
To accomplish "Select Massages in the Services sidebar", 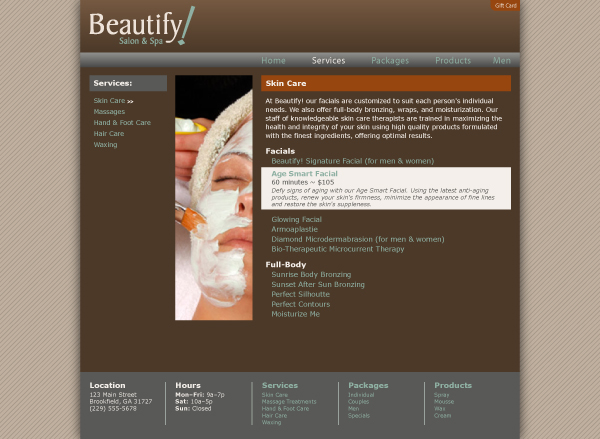I will pos(109,112).
